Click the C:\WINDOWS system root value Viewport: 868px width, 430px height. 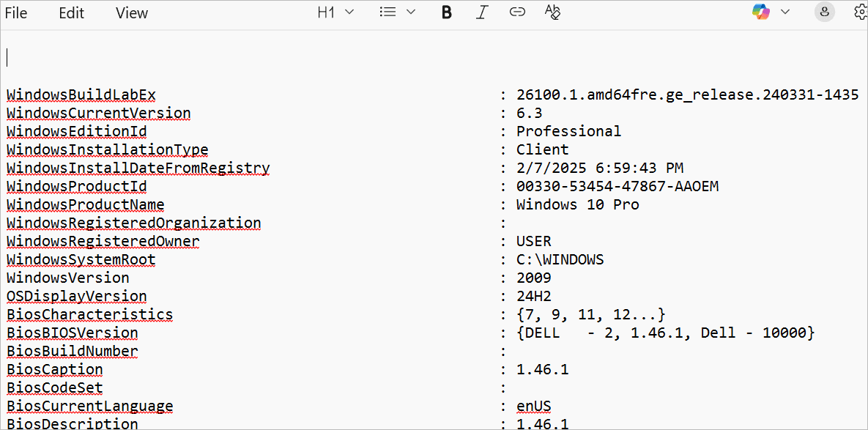pos(560,259)
